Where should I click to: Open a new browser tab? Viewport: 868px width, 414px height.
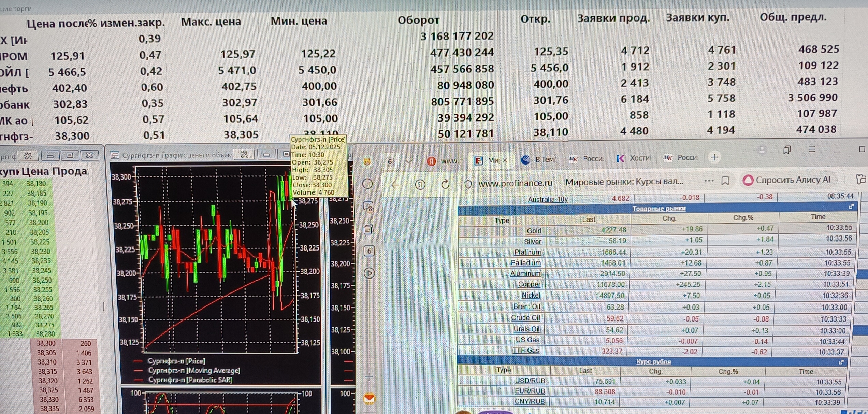click(x=714, y=157)
